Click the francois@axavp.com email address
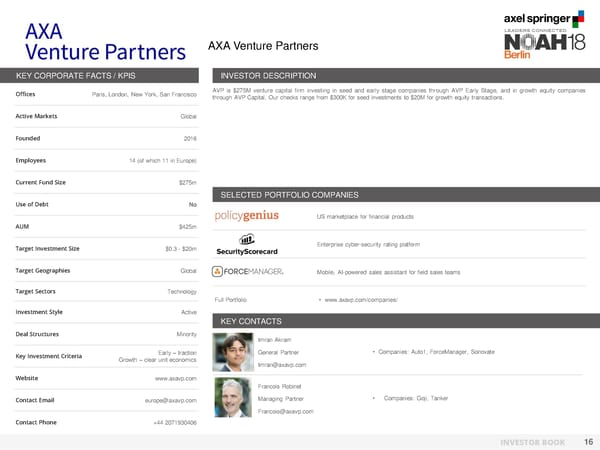The image size is (600, 450). 286,411
